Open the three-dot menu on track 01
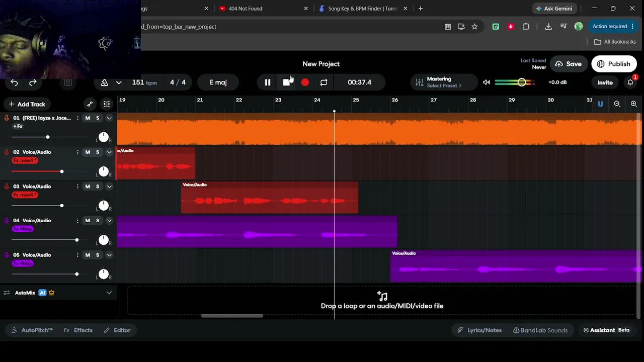Image resolution: width=644 pixels, height=362 pixels. tap(77, 118)
